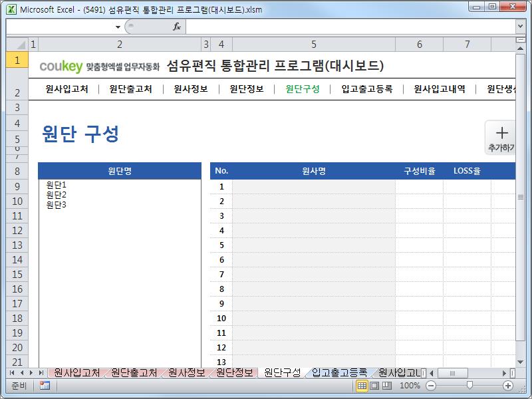Click the plus 추가하기 button
Viewport: 532px width, 399px height.
(x=501, y=138)
